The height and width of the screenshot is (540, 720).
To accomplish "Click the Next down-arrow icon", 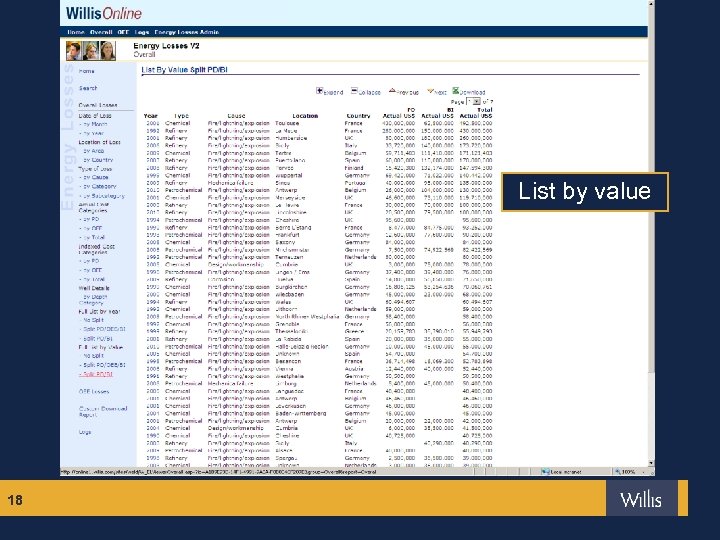I will (x=430, y=91).
